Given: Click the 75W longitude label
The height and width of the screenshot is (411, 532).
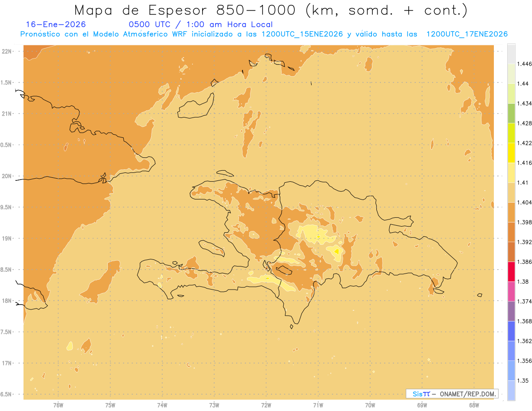Looking at the screenshot, I should (x=110, y=405).
